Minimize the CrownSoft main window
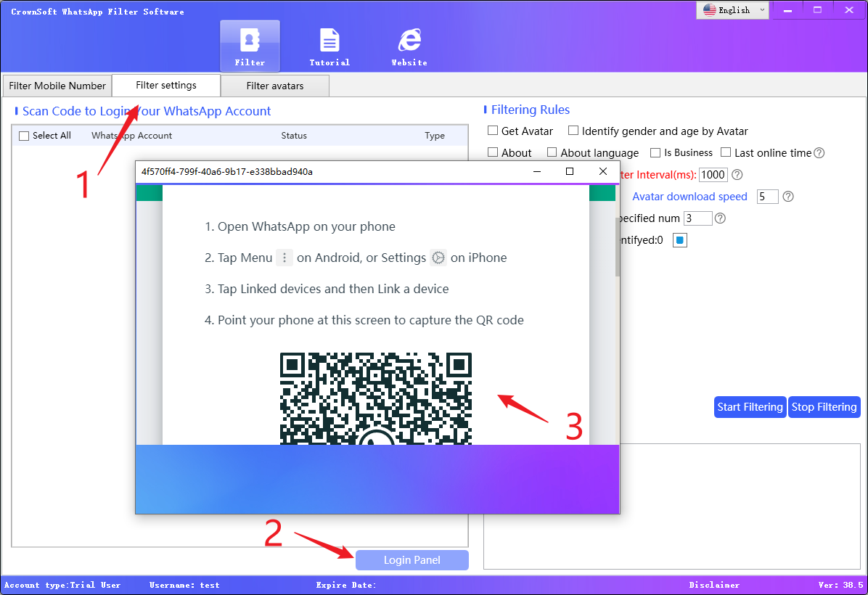Image resolution: width=868 pixels, height=595 pixels. pos(787,10)
